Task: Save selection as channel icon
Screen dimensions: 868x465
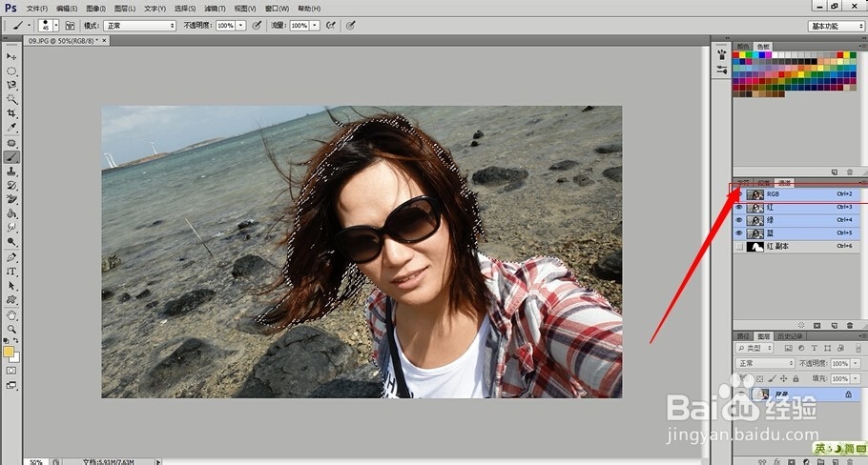Action: click(817, 325)
